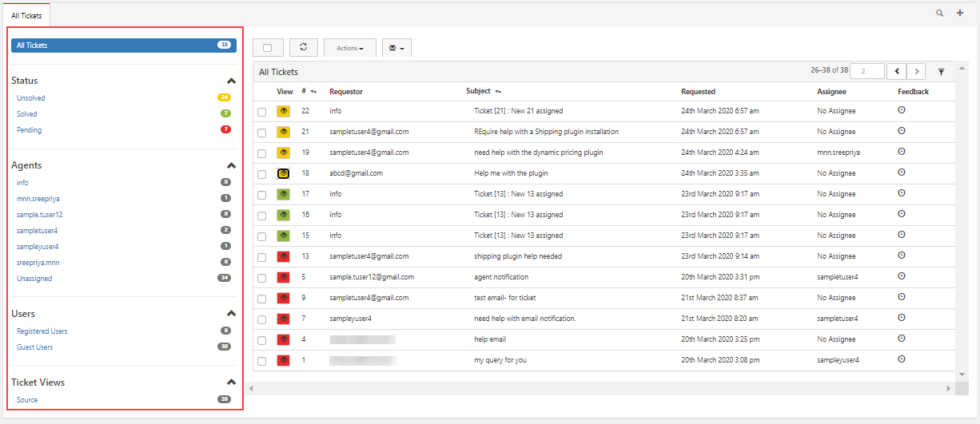Open view eye icon for ticket 18
This screenshot has width=980, height=424.
(x=283, y=173)
